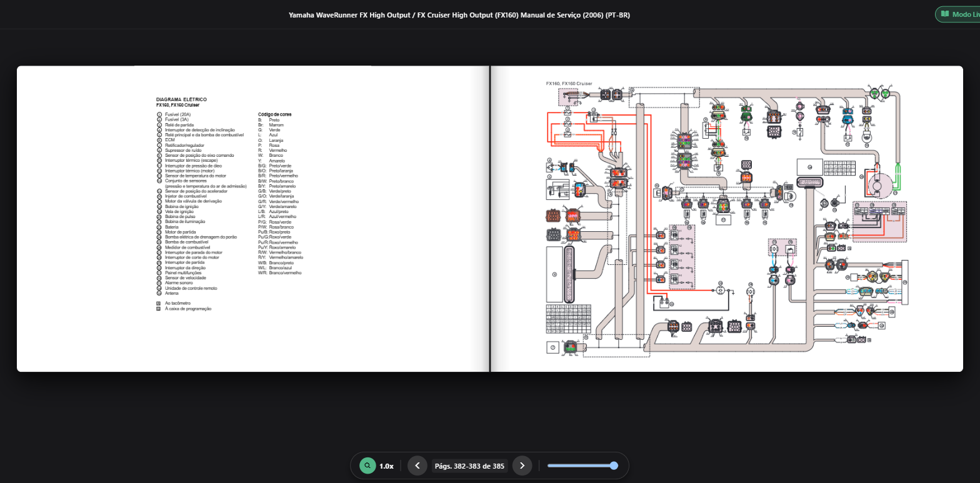Click the color code Vermelho/branco
980x483 pixels.
click(x=285, y=252)
